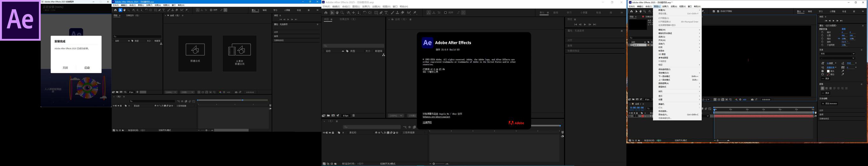The width and height of the screenshot is (868, 166).
Task: Select the Puppet Pin tool in the middle window
Action: 415,13
